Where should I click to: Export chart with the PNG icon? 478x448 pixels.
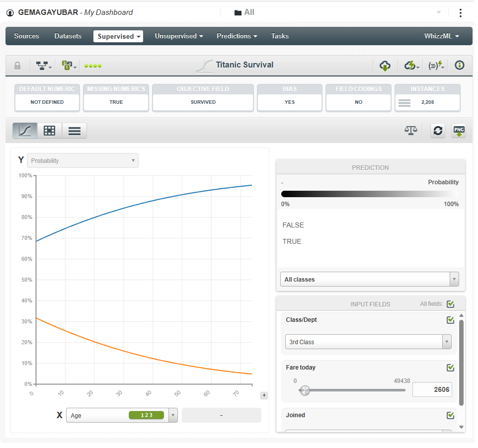(459, 131)
